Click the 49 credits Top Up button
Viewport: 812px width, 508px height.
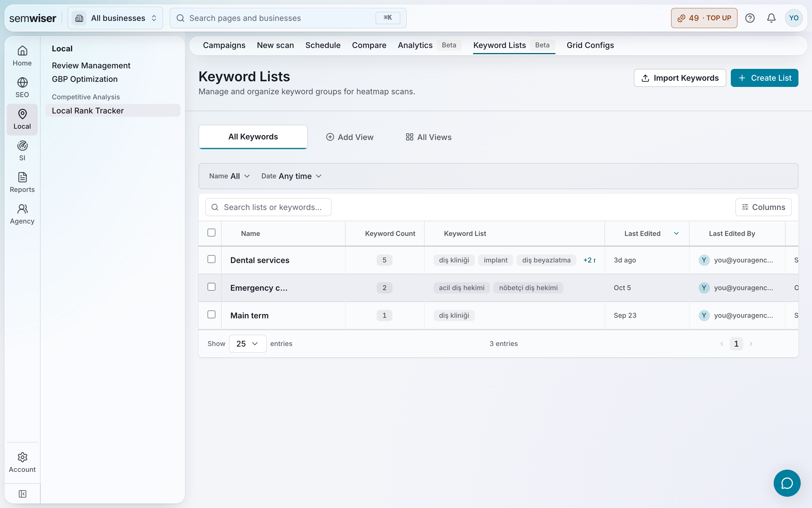point(704,18)
